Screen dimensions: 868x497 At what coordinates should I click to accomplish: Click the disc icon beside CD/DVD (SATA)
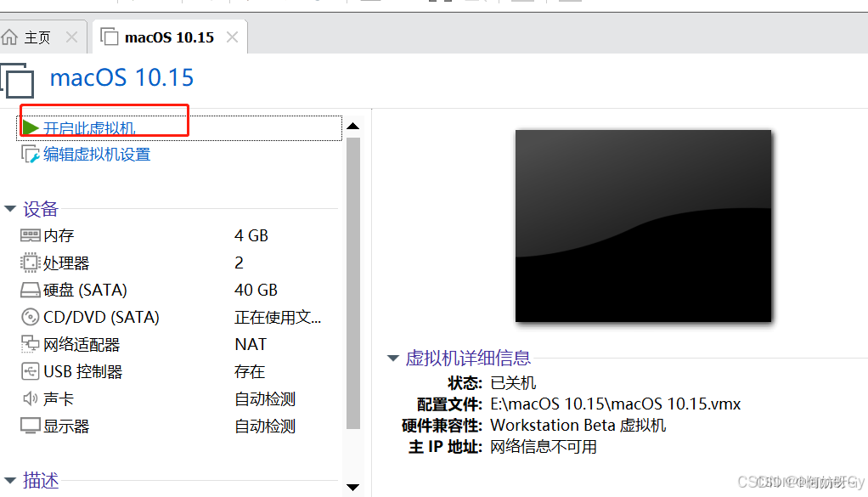31,317
